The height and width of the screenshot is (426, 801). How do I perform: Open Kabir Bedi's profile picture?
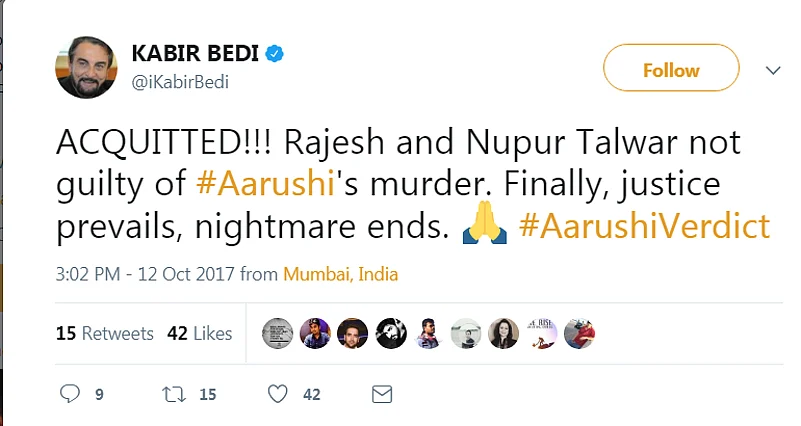pyautogui.click(x=86, y=66)
